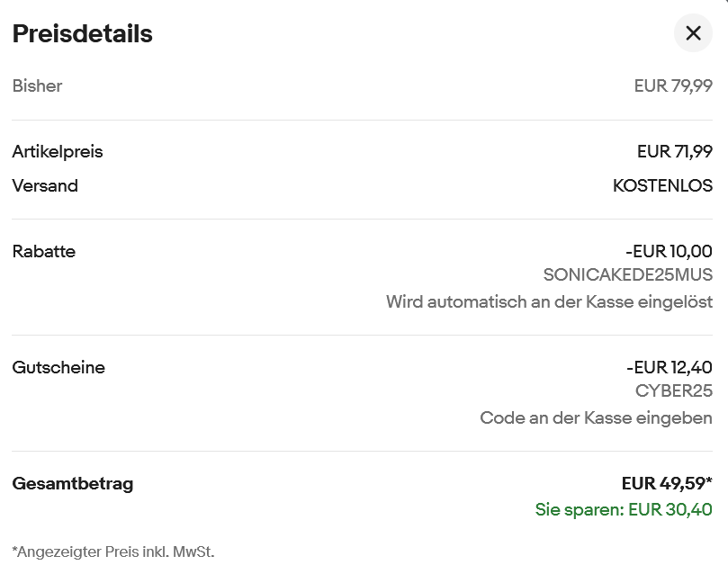The width and height of the screenshot is (728, 574).
Task: Click the 'Code an der Kasse eingeben' hint
Action: tap(596, 418)
